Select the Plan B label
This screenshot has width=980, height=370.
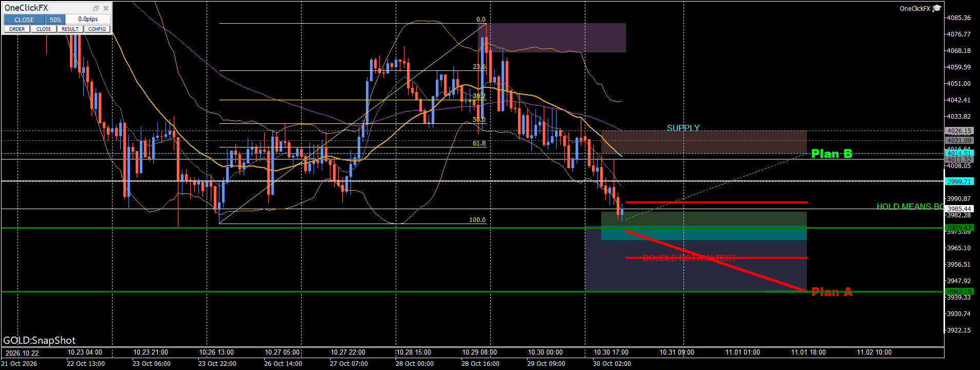831,154
